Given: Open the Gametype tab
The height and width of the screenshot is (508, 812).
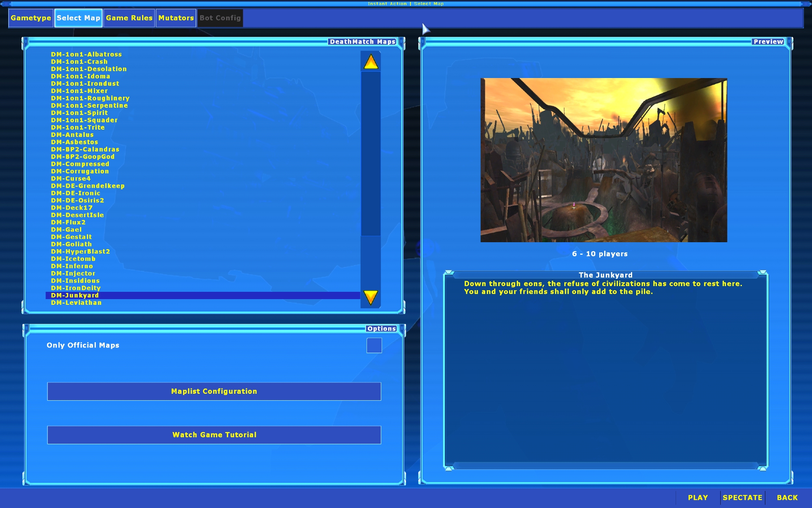Looking at the screenshot, I should coord(31,18).
